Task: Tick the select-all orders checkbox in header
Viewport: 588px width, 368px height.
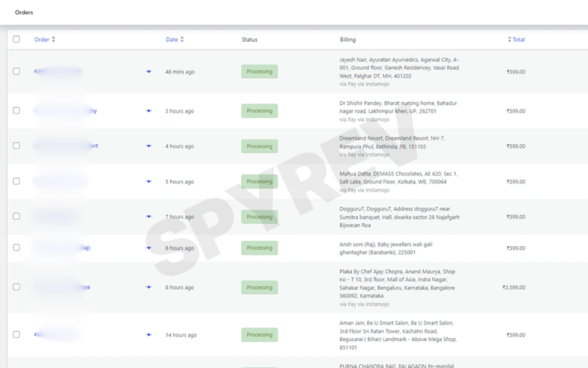Action: point(17,39)
